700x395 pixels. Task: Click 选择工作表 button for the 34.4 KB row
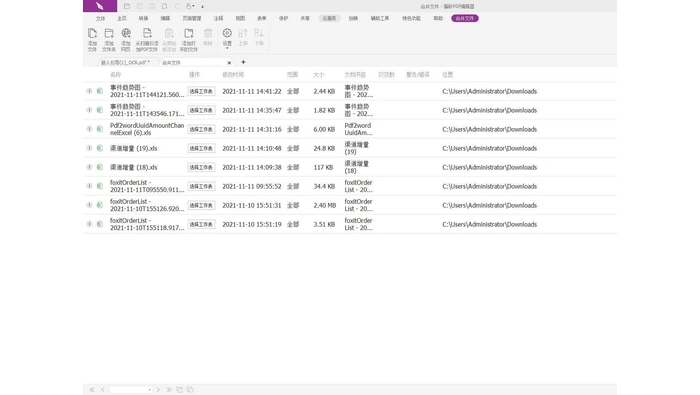click(201, 186)
